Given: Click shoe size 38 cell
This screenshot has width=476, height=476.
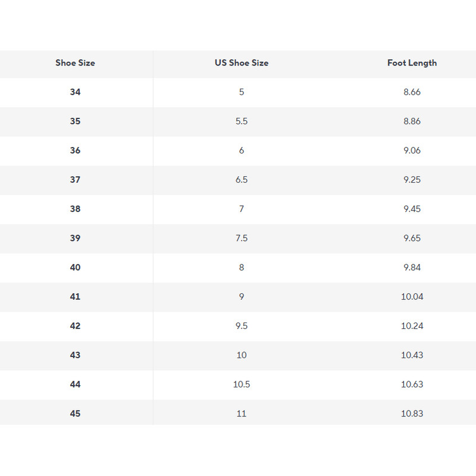Looking at the screenshot, I should pos(75,209).
